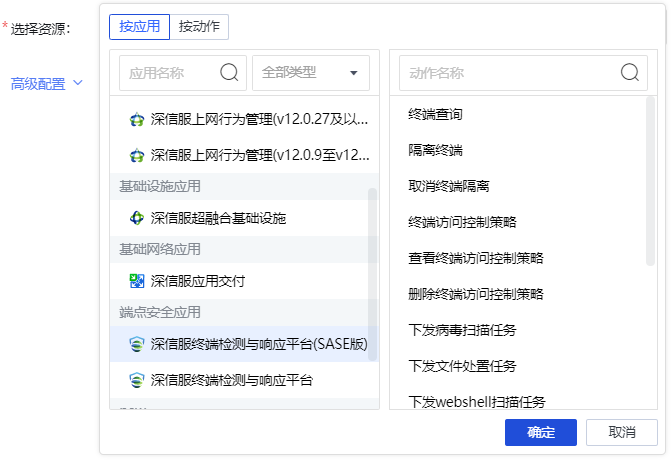The height and width of the screenshot is (461, 671).
Task: Select the 隔离终端 action
Action: (435, 150)
